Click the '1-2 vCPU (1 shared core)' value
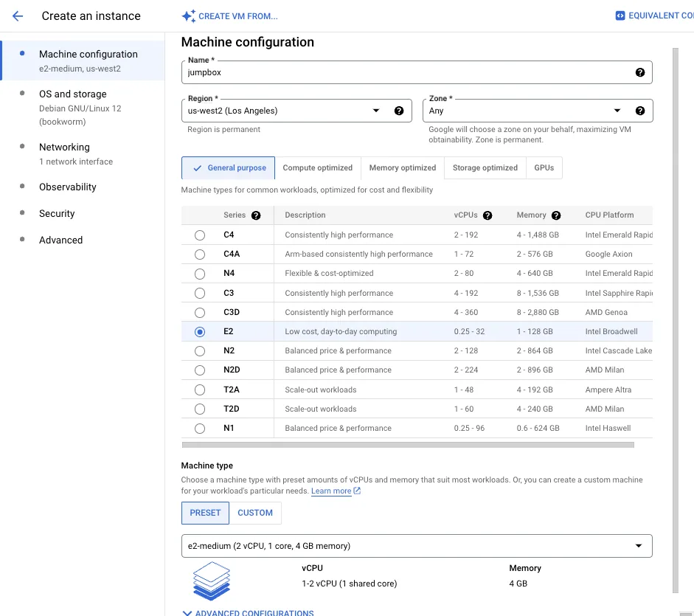The width and height of the screenshot is (694, 616). (350, 584)
